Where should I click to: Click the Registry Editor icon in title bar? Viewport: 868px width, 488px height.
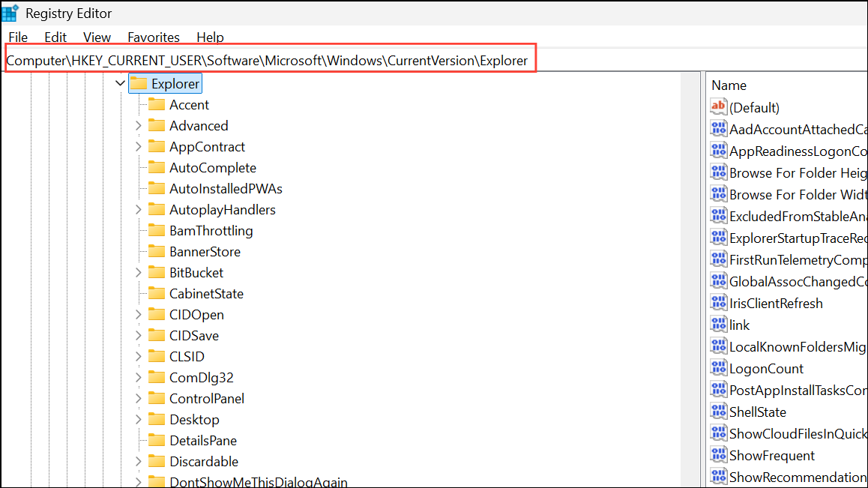[10, 13]
